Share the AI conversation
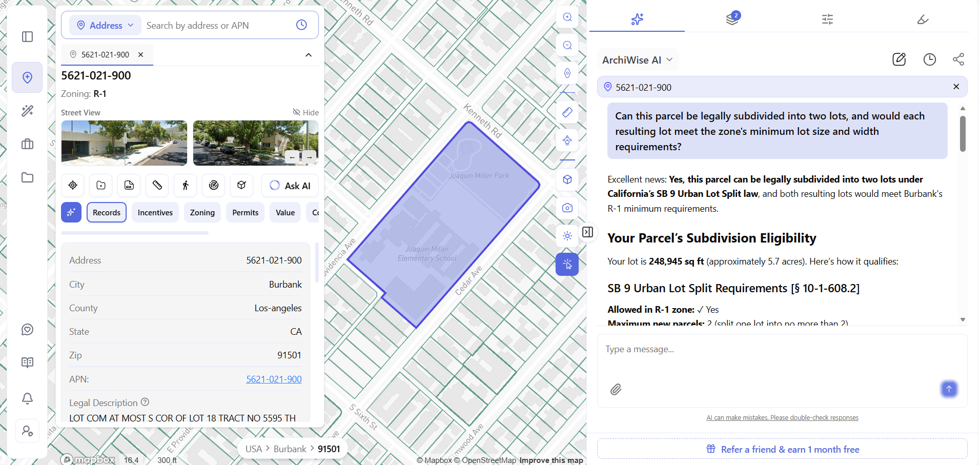This screenshot has width=980, height=465. coord(958,59)
